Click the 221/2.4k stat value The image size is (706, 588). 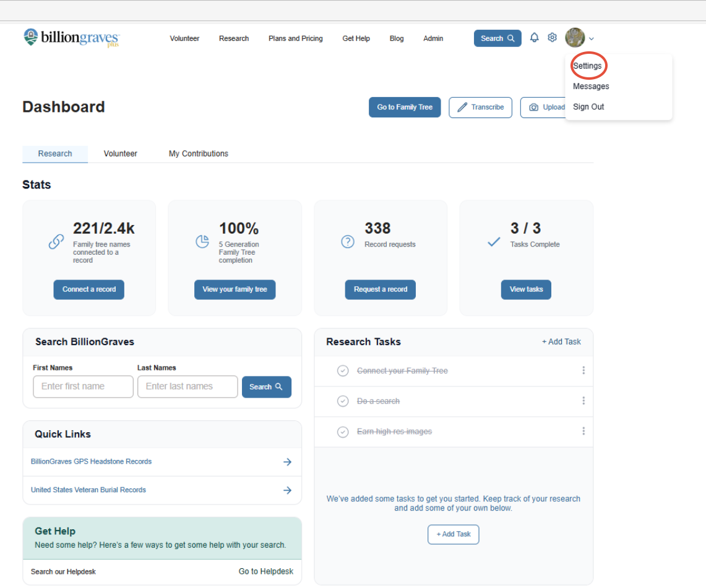pyautogui.click(x=104, y=229)
